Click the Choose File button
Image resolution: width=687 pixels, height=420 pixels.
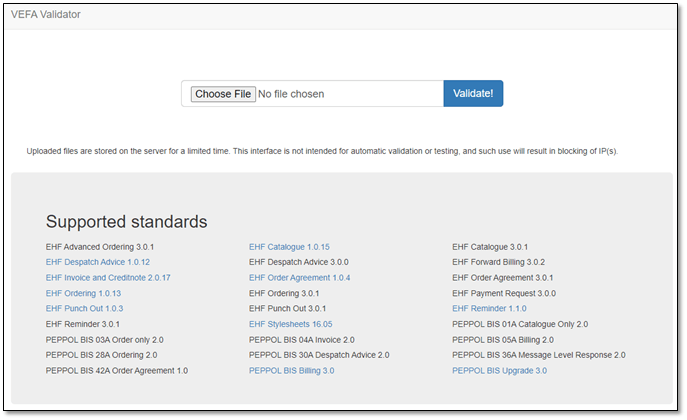pos(222,94)
